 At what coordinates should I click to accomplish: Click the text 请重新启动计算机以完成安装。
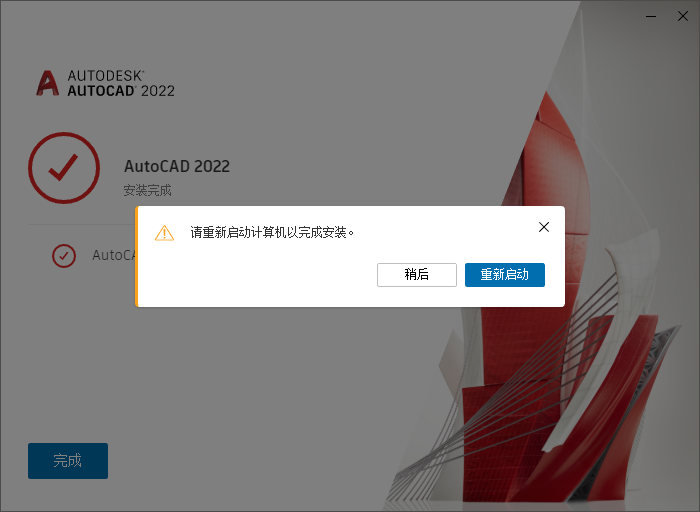272,233
